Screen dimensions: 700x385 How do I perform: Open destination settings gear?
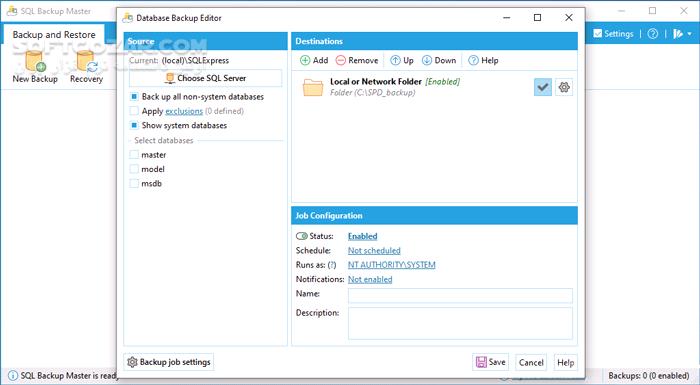[x=564, y=87]
